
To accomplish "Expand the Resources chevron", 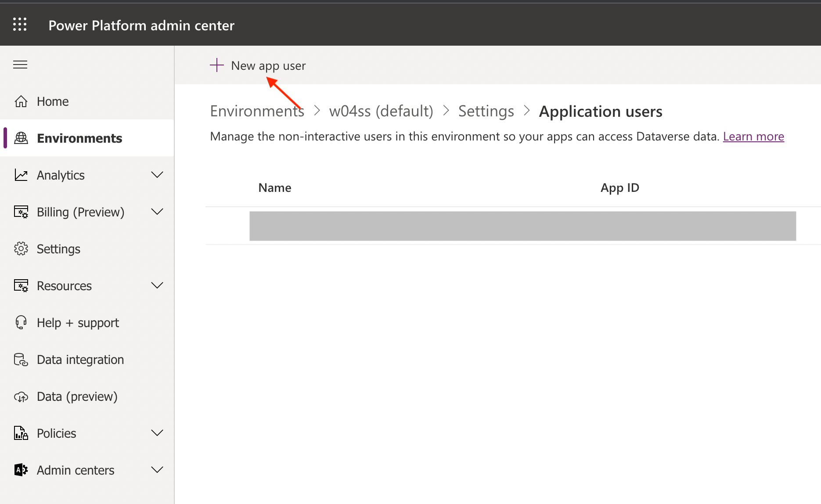I will 157,285.
